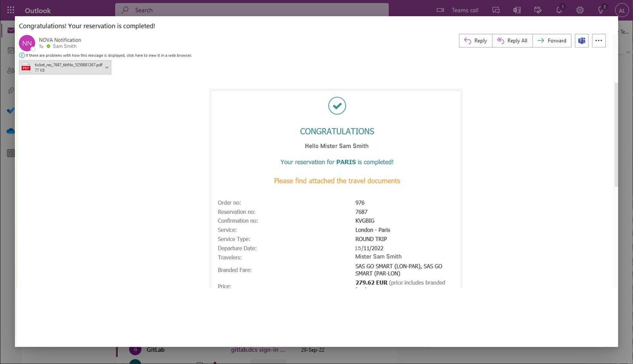Click Reply button
Screen dimensions: 633x364
pyautogui.click(x=475, y=41)
